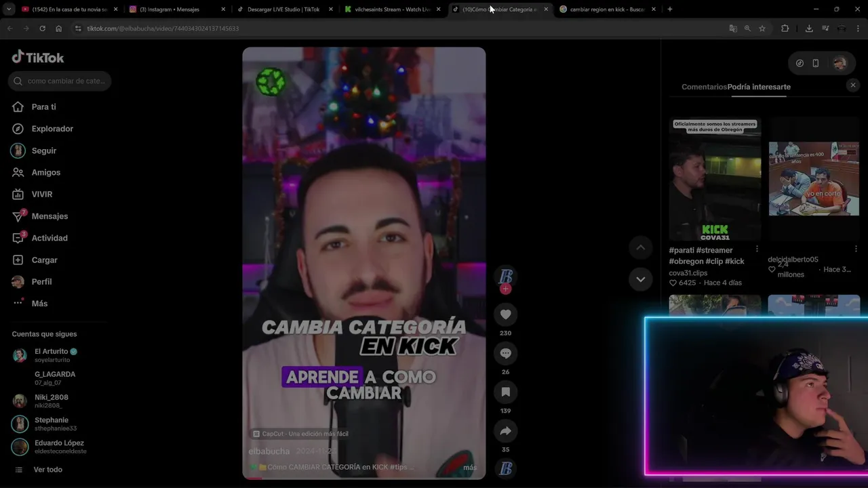
Task: Open the 'yo en corto' video thumbnail
Action: (x=814, y=179)
